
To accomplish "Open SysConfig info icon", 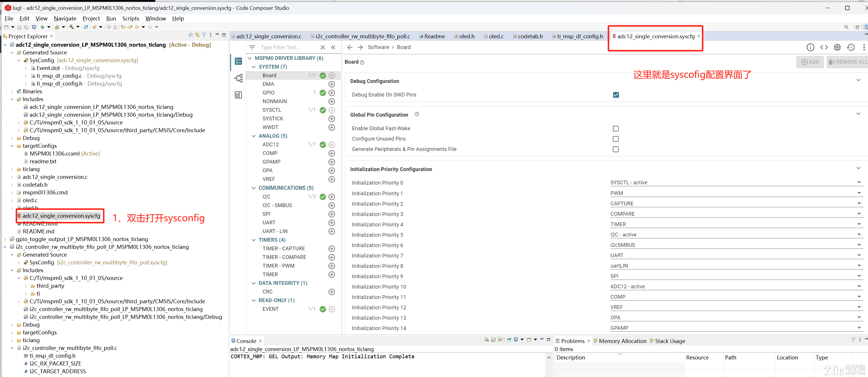I will click(810, 48).
